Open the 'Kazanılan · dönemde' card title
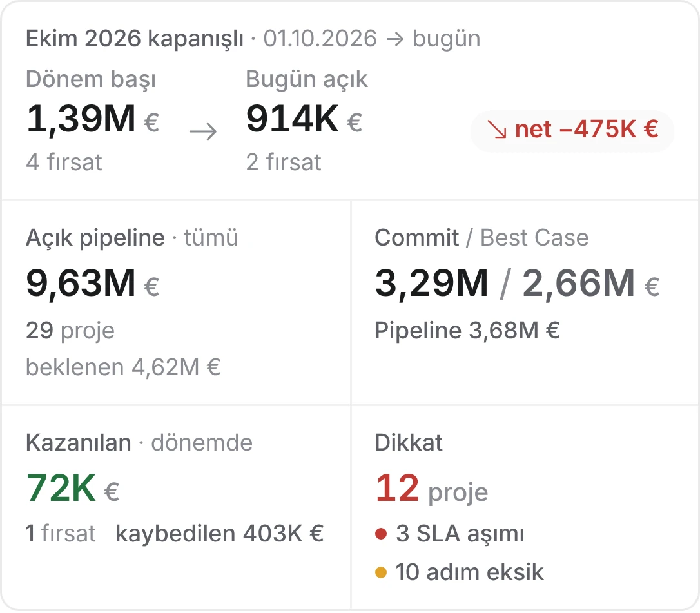Image resolution: width=700 pixels, height=613 pixels. coord(139,443)
